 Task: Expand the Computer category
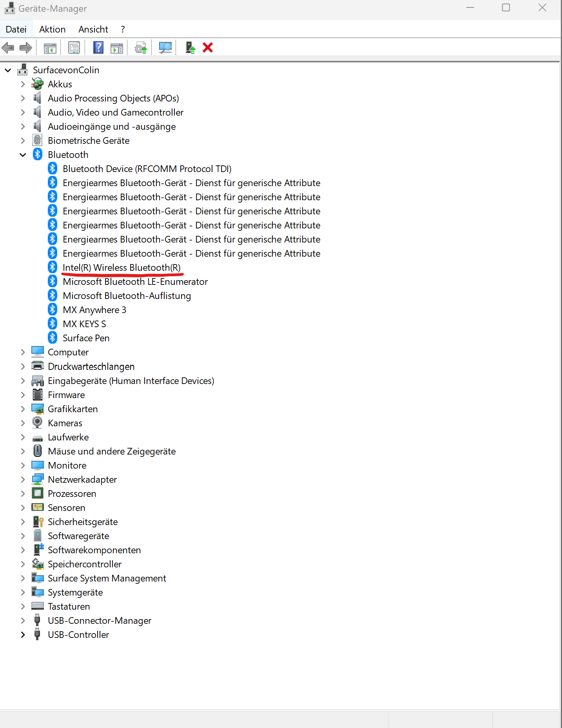coord(23,352)
